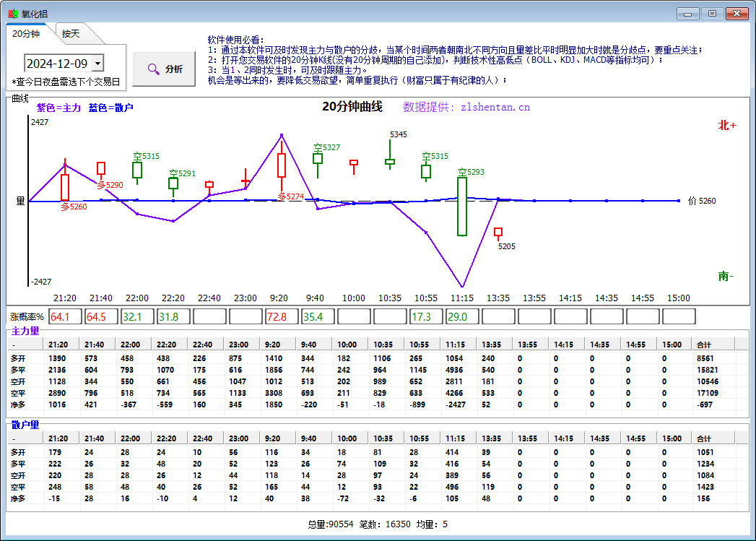756x541 pixels.
Task: Click the 散户量 section heading
Action: point(25,425)
